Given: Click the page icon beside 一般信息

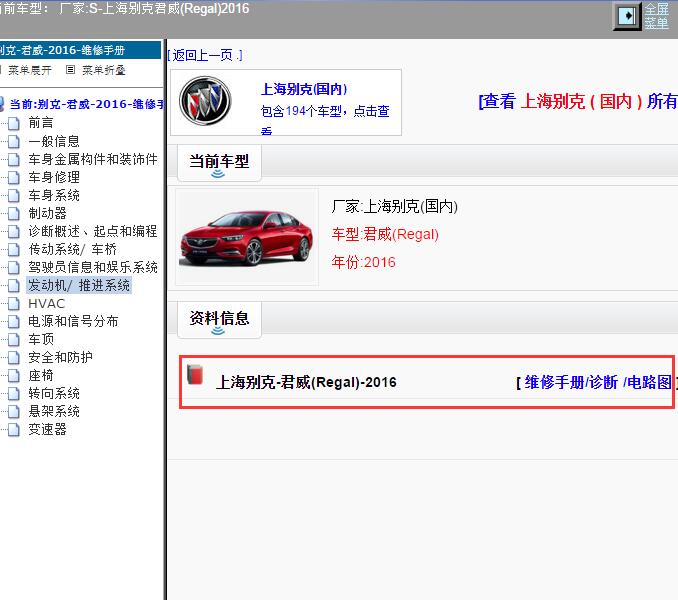Looking at the screenshot, I should [x=13, y=141].
